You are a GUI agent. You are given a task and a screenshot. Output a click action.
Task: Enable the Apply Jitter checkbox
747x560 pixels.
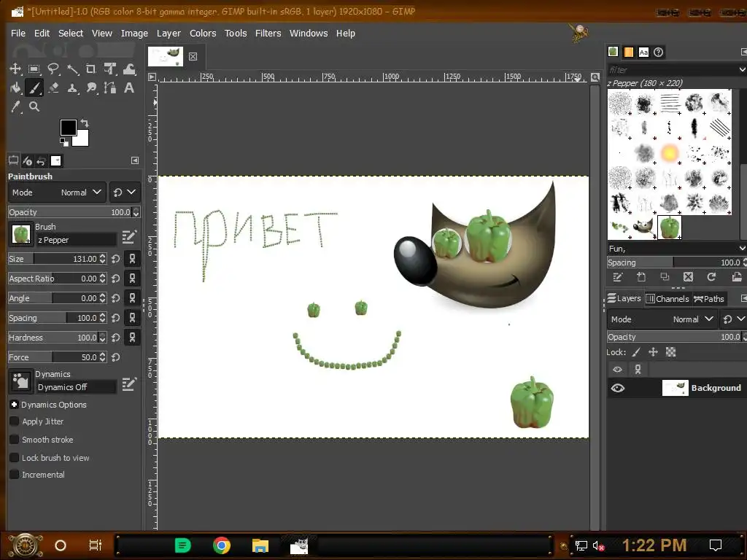point(15,421)
